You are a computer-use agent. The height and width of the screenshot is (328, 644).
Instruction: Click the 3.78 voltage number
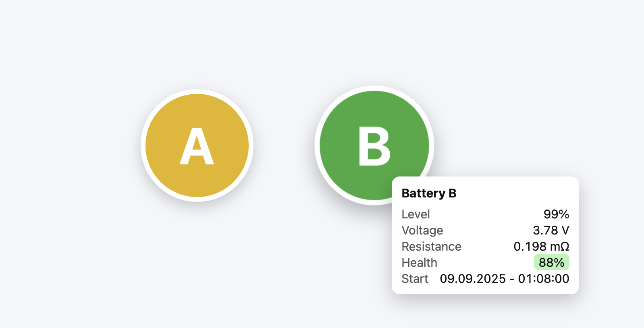545,230
